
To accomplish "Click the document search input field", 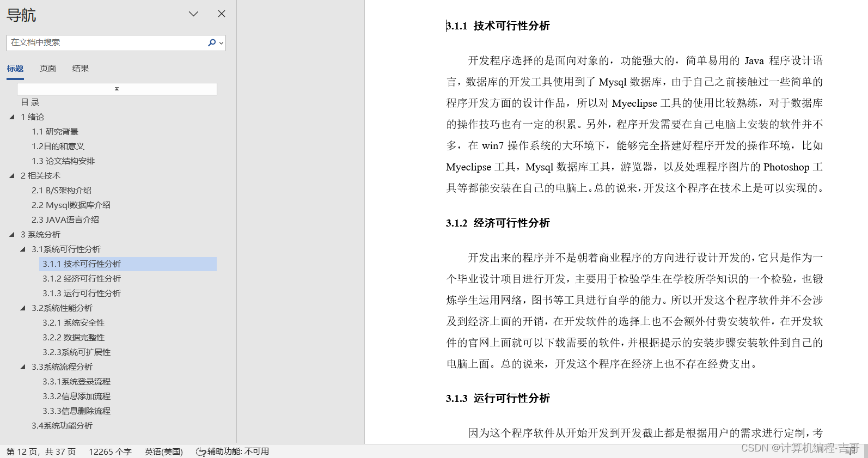I will [106, 42].
